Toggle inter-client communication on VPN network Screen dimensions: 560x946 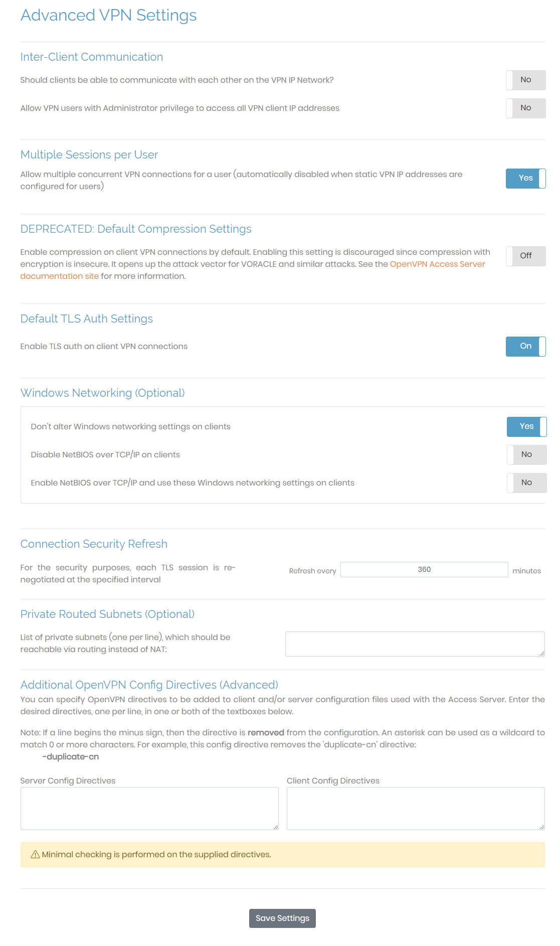[525, 80]
